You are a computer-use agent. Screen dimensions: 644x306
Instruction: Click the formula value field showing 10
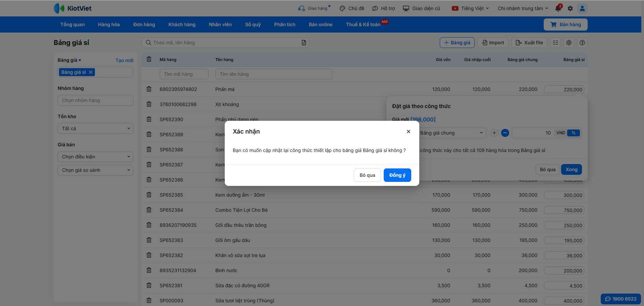tap(533, 133)
